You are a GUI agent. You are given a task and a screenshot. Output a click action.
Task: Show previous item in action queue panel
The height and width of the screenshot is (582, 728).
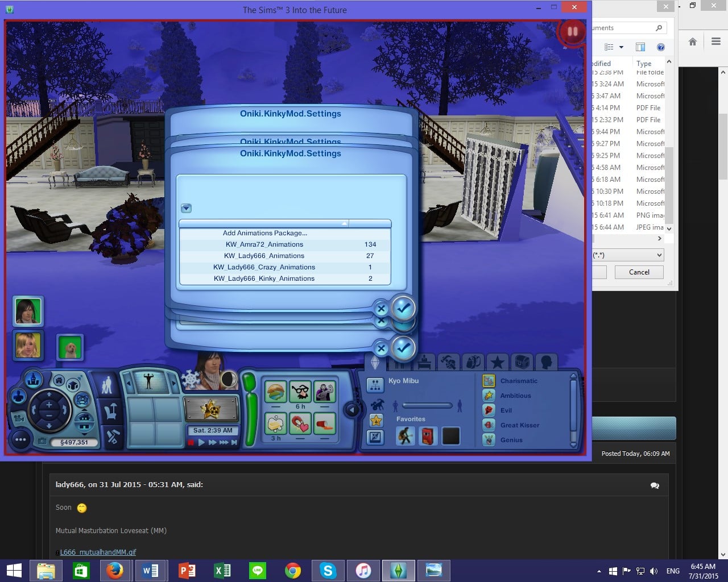pyautogui.click(x=129, y=383)
